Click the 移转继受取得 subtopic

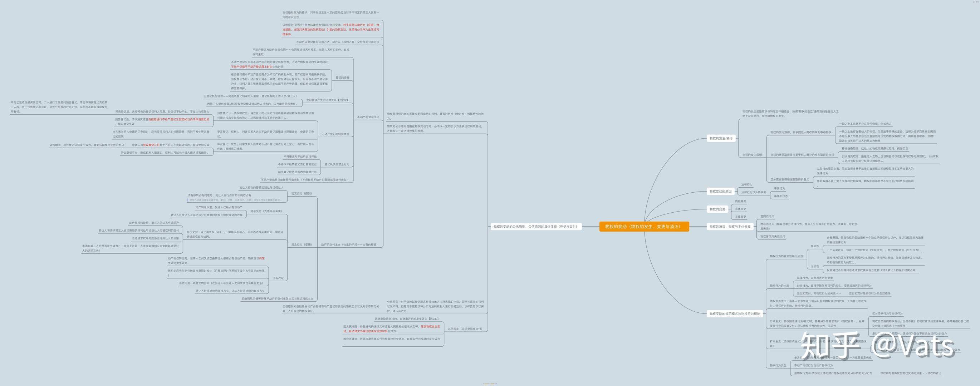point(874,149)
